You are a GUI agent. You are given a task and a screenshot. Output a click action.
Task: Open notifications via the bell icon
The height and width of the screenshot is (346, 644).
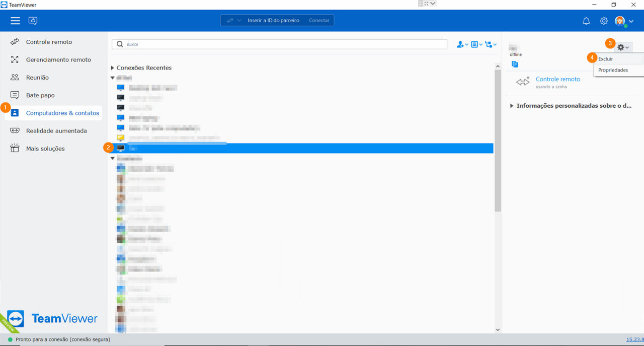pyautogui.click(x=586, y=21)
